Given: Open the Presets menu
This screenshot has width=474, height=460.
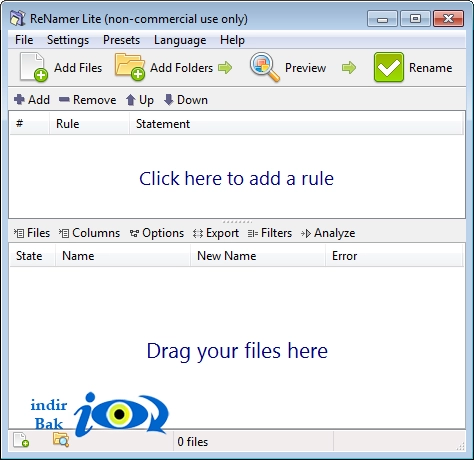Looking at the screenshot, I should point(121,40).
